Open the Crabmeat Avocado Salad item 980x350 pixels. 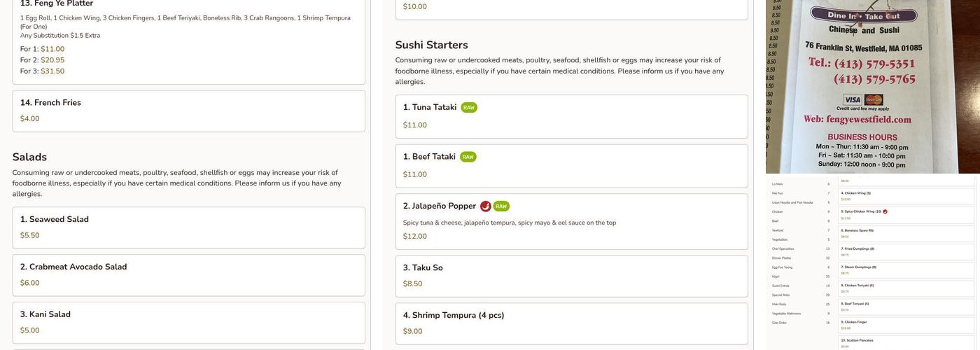point(188,275)
